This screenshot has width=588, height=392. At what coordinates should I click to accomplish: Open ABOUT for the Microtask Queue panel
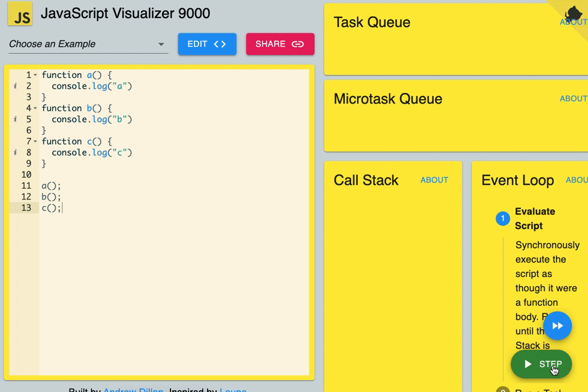click(573, 98)
